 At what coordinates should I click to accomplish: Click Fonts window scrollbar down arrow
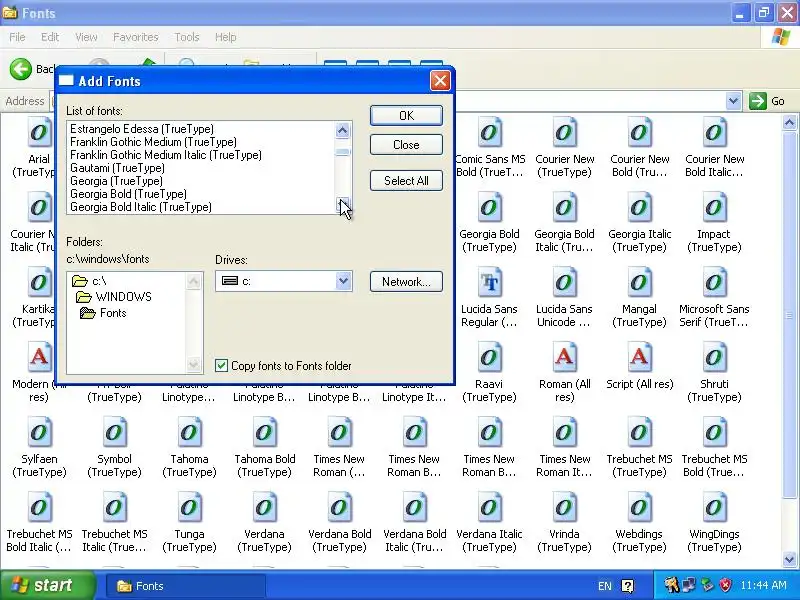click(x=789, y=559)
